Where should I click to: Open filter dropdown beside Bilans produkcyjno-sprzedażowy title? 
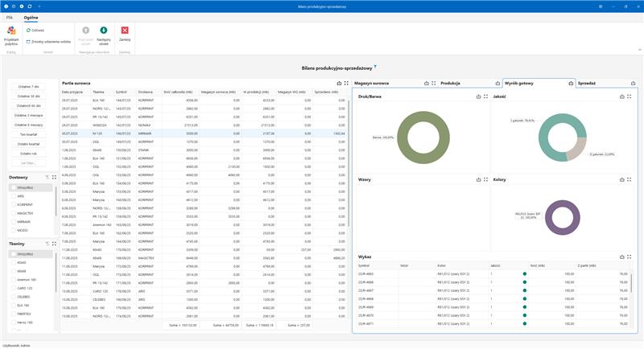pyautogui.click(x=375, y=66)
